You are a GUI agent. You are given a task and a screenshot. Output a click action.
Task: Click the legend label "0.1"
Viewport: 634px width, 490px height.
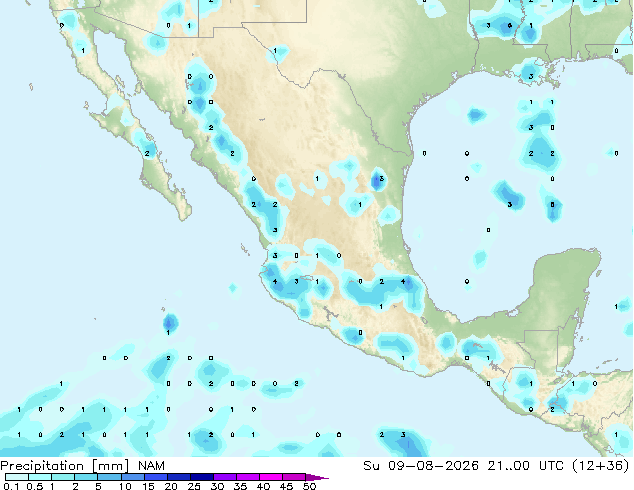(11, 486)
